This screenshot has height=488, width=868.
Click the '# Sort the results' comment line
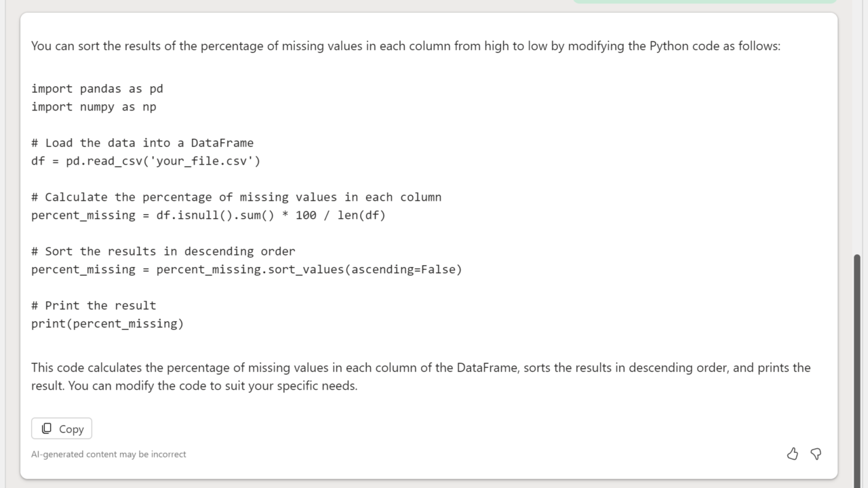(163, 251)
